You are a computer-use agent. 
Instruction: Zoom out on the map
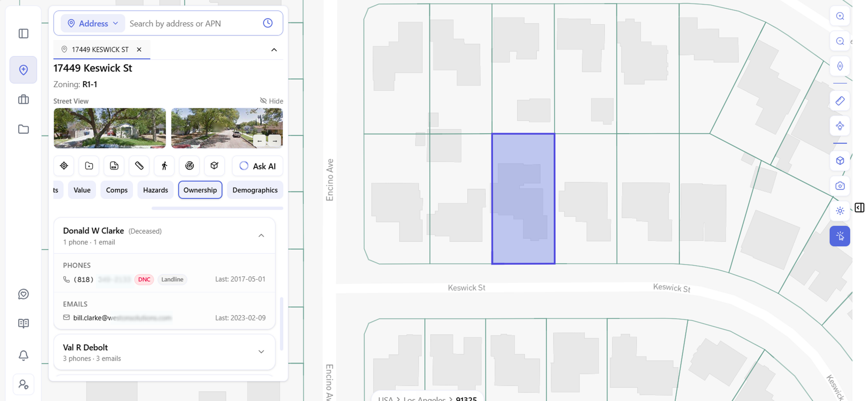click(840, 41)
